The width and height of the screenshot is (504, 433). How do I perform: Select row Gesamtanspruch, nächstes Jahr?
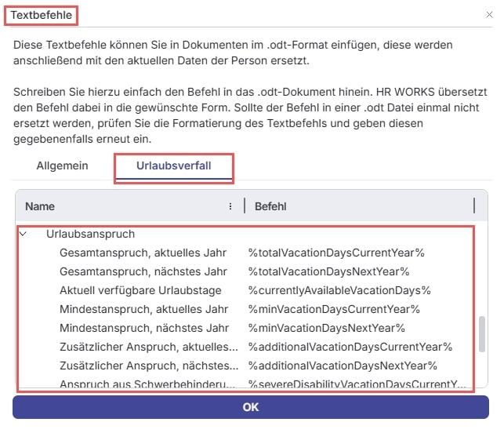[142, 271]
